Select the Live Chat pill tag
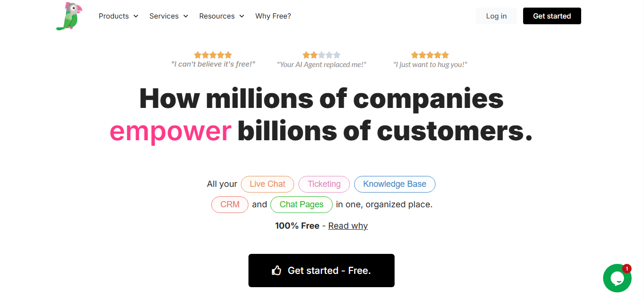Screen dimensions: 644x300 [267, 184]
